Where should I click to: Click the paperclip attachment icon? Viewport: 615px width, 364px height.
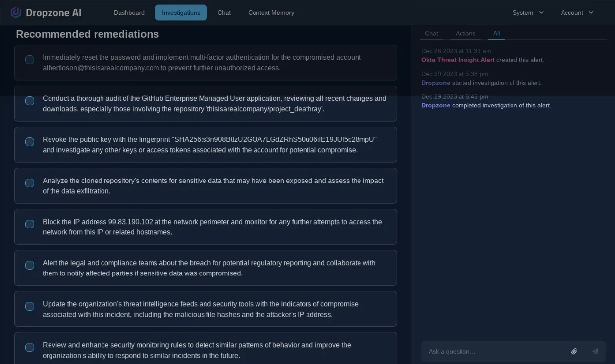click(x=574, y=351)
